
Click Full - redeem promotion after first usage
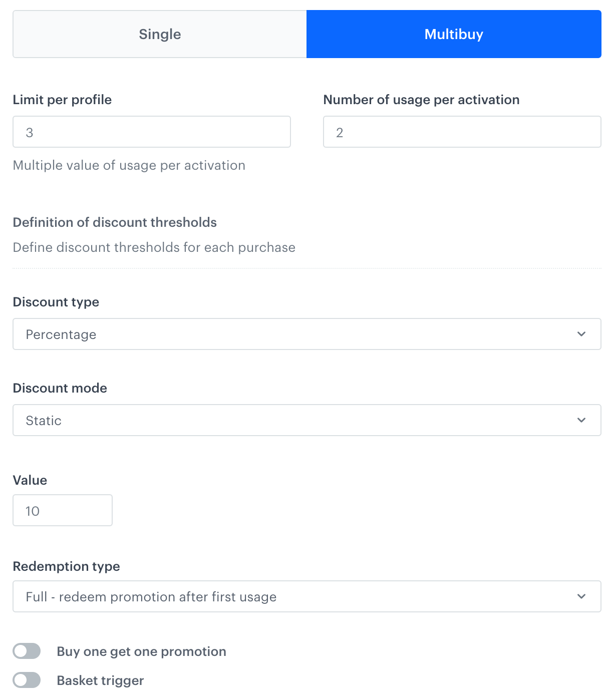(151, 596)
